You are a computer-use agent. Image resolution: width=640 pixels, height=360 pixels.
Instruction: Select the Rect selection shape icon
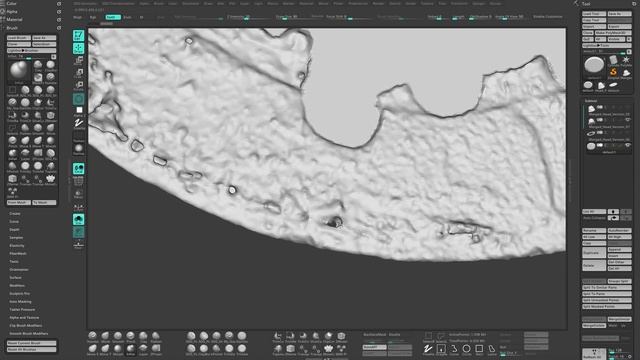pos(479,349)
